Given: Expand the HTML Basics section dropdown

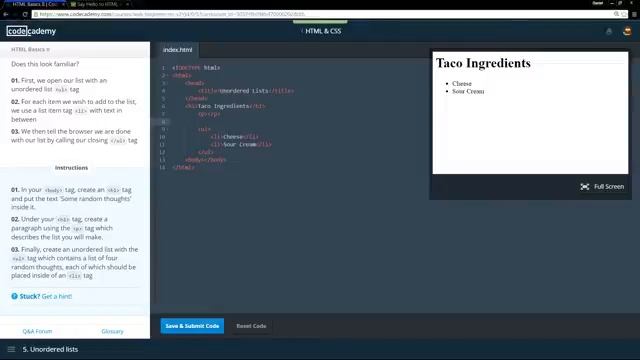Looking at the screenshot, I should (31, 49).
